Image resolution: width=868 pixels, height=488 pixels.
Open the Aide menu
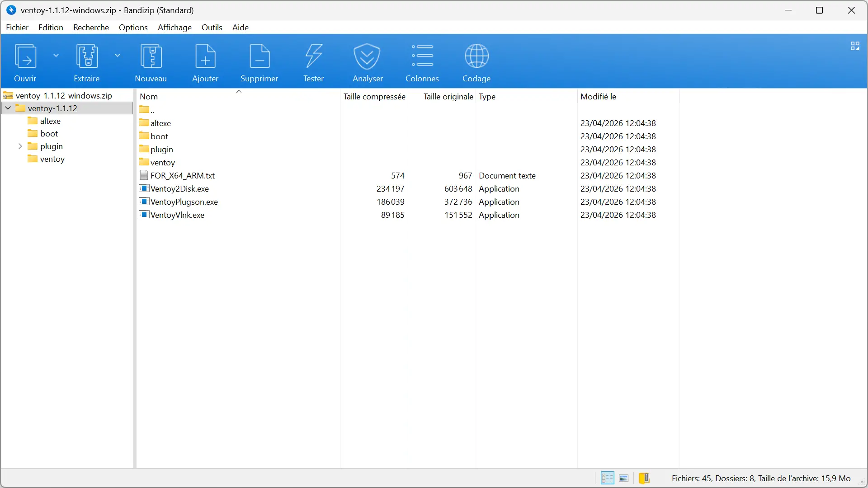point(241,28)
